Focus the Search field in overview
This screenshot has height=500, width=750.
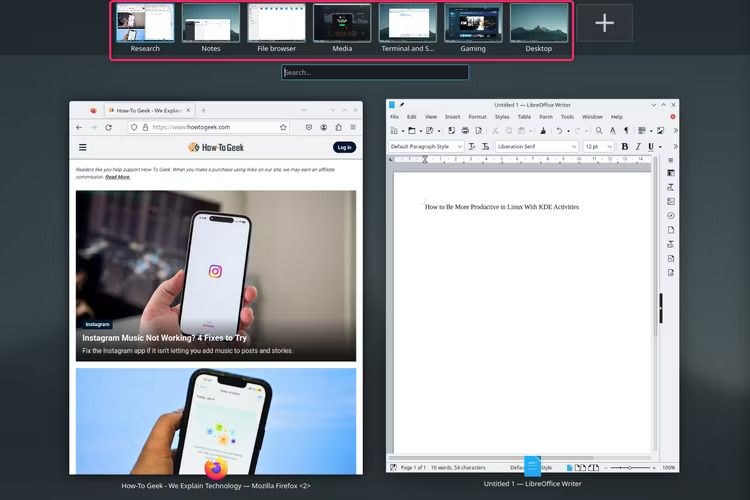[x=375, y=72]
